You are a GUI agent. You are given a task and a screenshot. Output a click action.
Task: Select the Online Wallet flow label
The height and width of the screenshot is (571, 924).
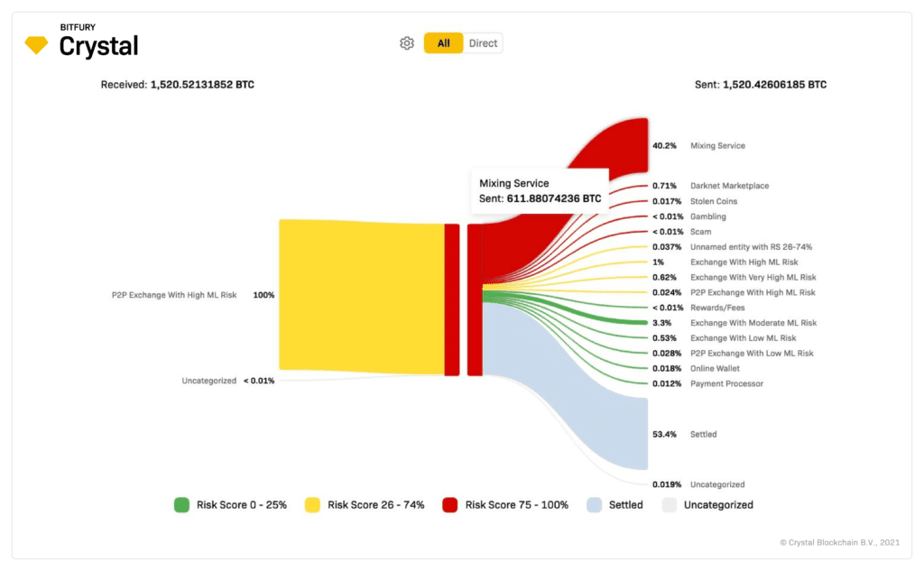(715, 368)
